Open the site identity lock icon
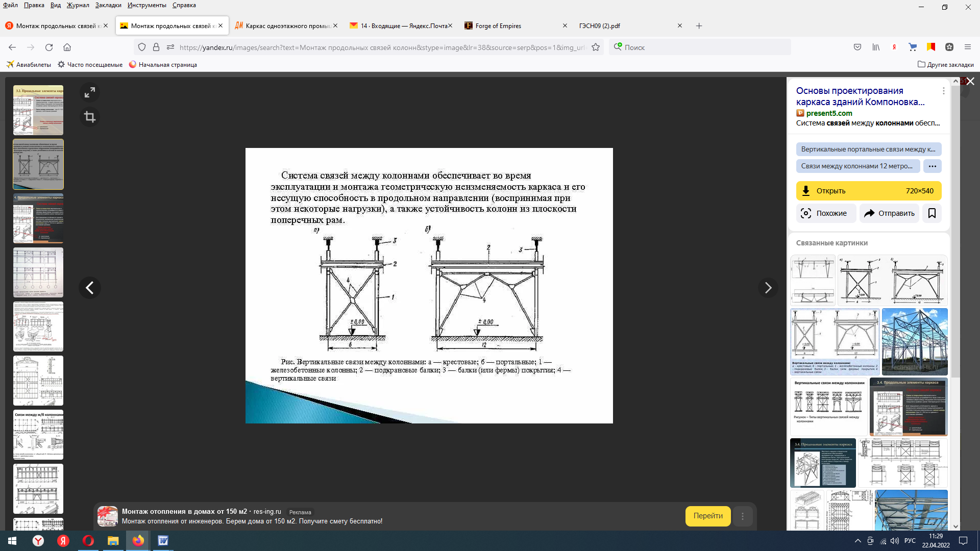Screen dimensions: 980x551 (x=156, y=47)
